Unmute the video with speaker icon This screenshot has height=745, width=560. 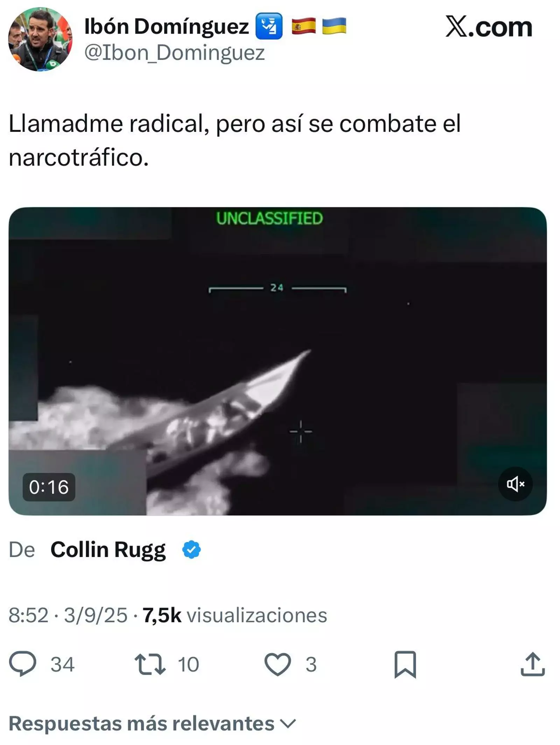[515, 484]
